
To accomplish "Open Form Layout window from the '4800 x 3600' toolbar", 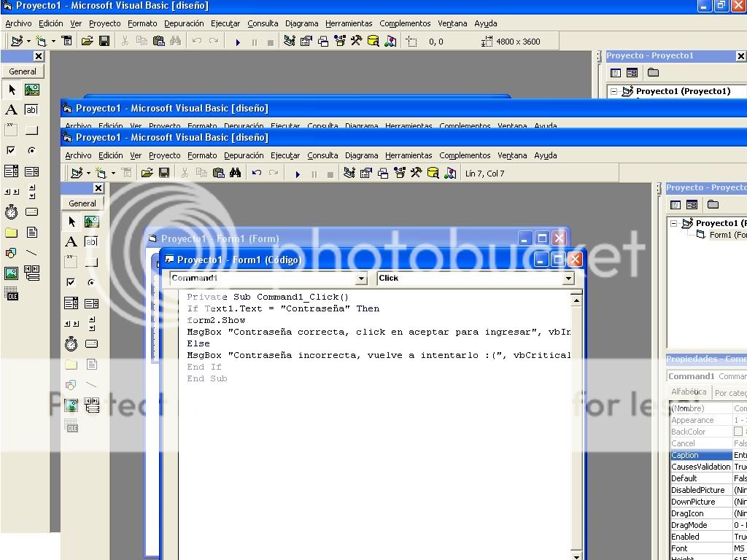I will 323,41.
